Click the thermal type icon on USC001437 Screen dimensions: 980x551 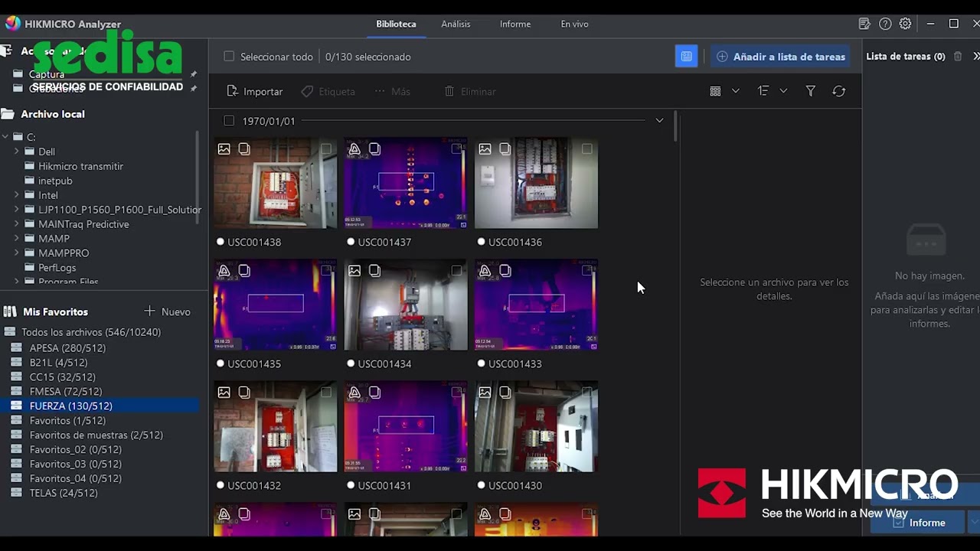coord(354,149)
